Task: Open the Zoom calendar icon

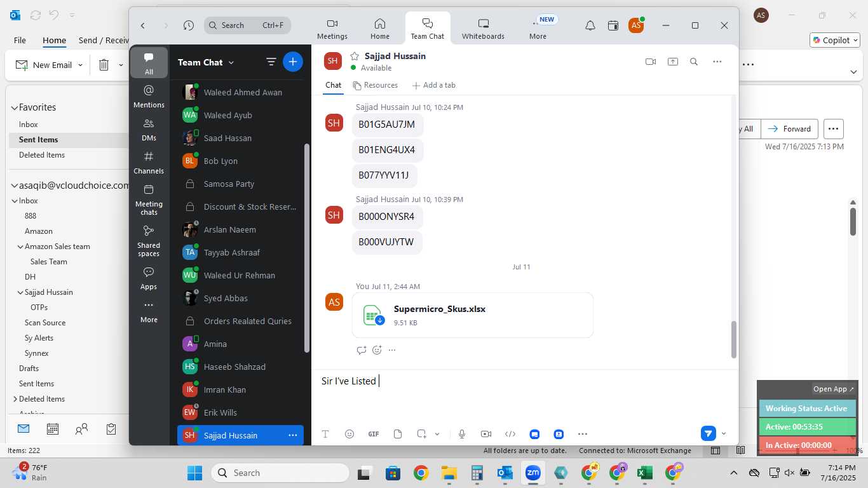Action: click(613, 25)
